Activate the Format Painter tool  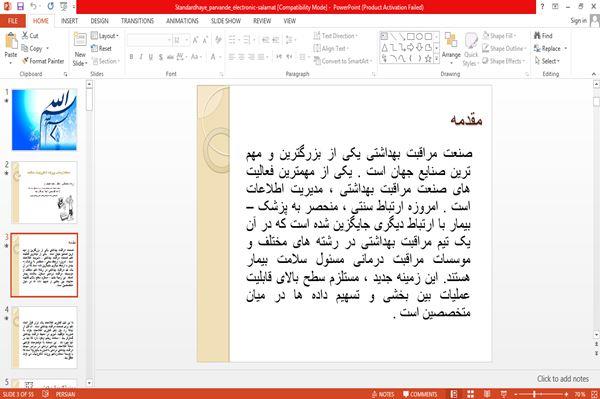[x=43, y=61]
